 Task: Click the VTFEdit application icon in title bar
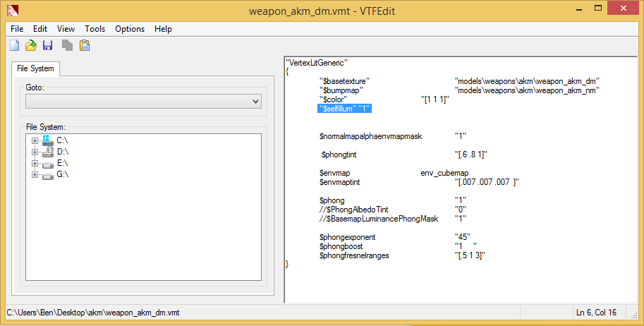tap(13, 11)
